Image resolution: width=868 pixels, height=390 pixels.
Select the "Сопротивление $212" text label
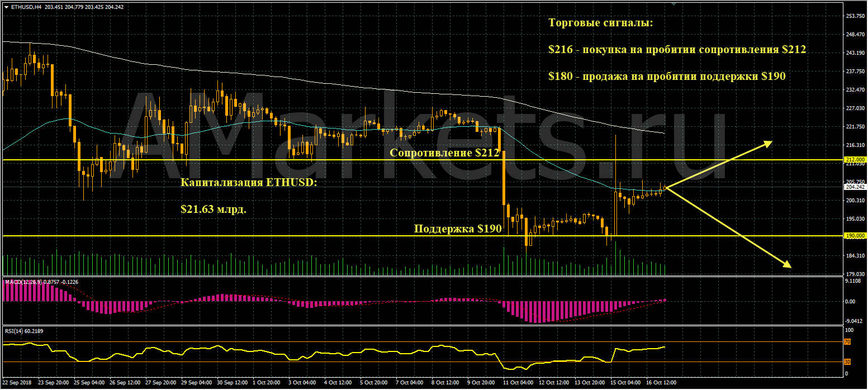click(x=444, y=153)
